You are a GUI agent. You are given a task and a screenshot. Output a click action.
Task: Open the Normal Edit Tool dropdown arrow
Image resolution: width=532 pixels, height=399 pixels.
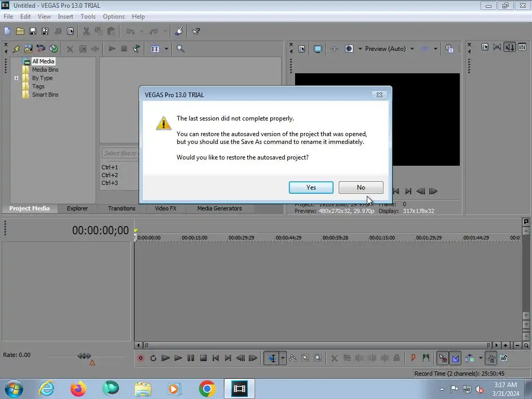283,358
